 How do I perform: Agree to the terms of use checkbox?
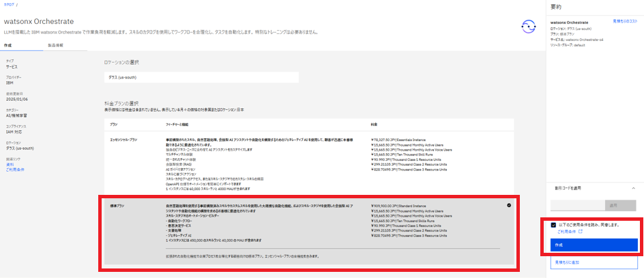[x=553, y=224]
